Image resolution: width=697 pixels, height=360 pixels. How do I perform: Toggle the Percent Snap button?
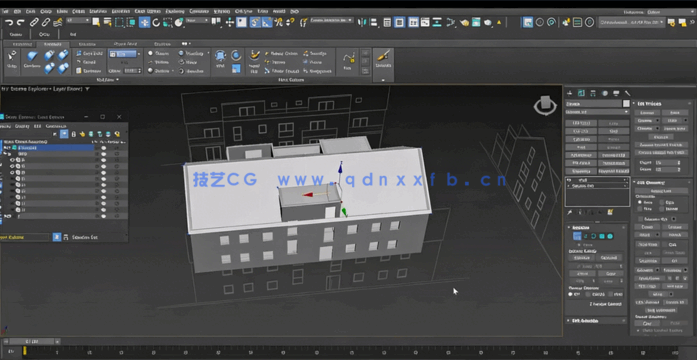click(x=279, y=22)
